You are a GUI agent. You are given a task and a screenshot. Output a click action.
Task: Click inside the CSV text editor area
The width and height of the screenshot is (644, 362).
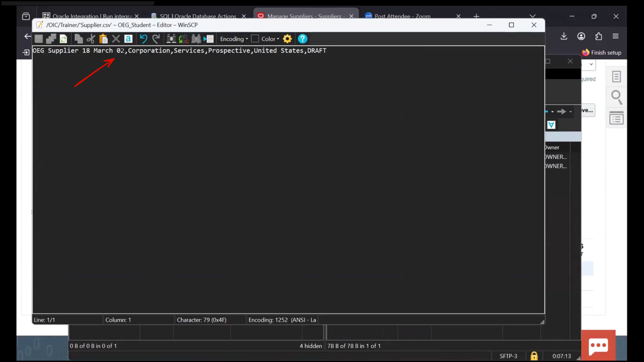pos(288,181)
